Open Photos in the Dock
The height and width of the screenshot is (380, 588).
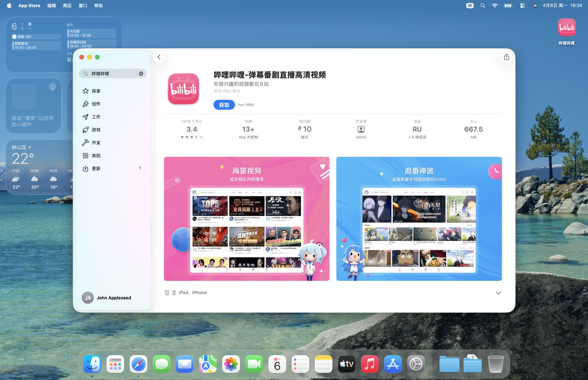(x=231, y=364)
